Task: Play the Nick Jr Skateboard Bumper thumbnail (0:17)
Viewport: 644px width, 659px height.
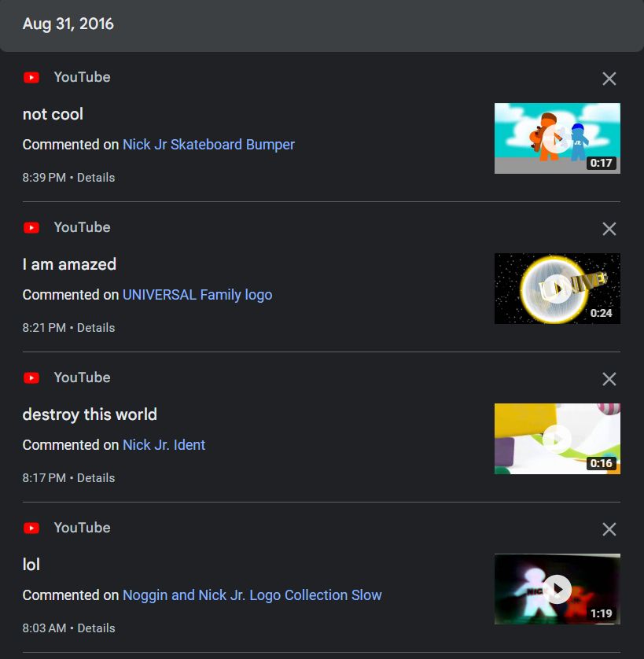Action: point(557,138)
